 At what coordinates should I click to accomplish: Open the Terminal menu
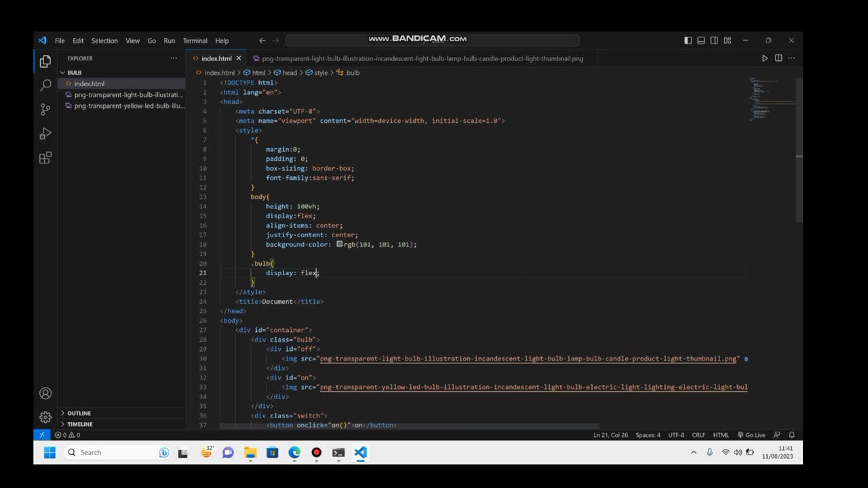tap(195, 41)
